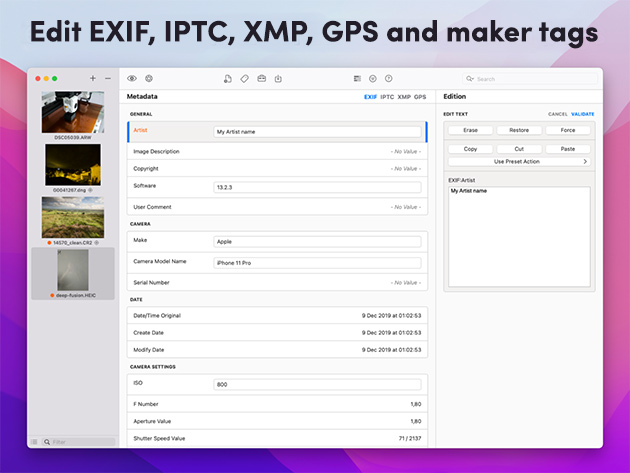The width and height of the screenshot is (630, 473).
Task: Click the list layout icon in toolbar
Action: click(x=357, y=78)
